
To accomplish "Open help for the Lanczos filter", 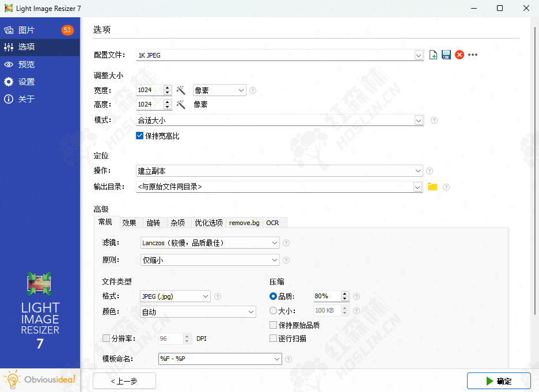I will [x=286, y=243].
